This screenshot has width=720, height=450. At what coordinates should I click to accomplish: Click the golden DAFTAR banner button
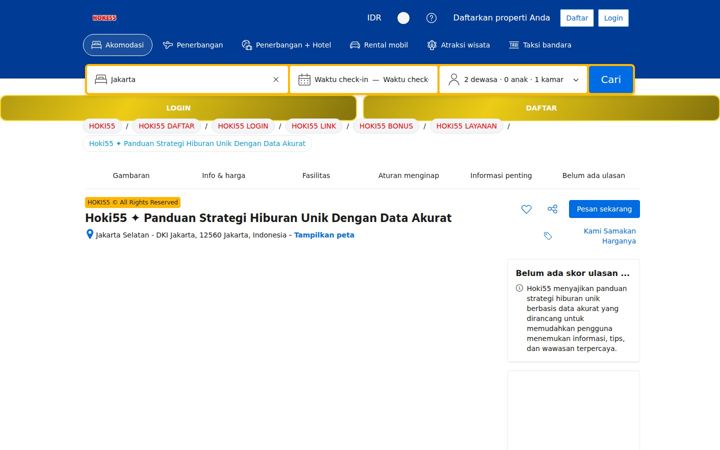click(541, 108)
